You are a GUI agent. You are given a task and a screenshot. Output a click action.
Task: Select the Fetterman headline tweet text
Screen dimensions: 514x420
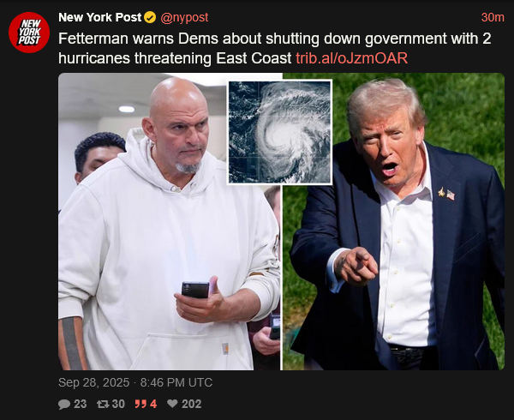coord(275,49)
